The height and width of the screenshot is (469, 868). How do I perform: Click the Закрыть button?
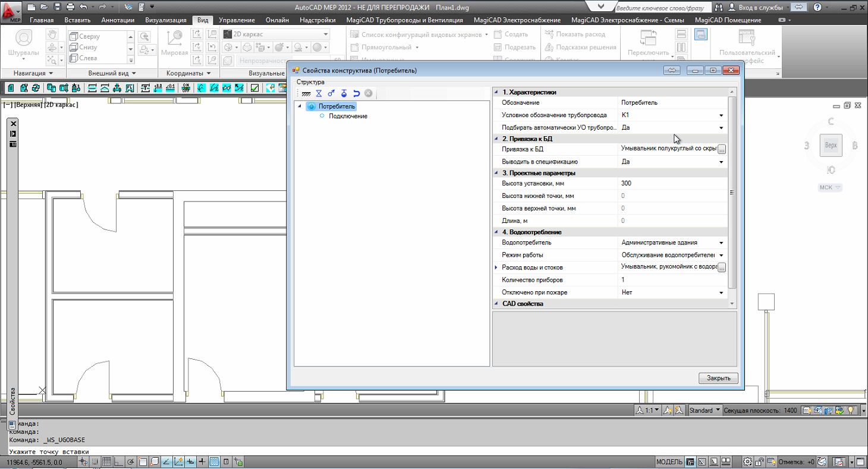(718, 378)
